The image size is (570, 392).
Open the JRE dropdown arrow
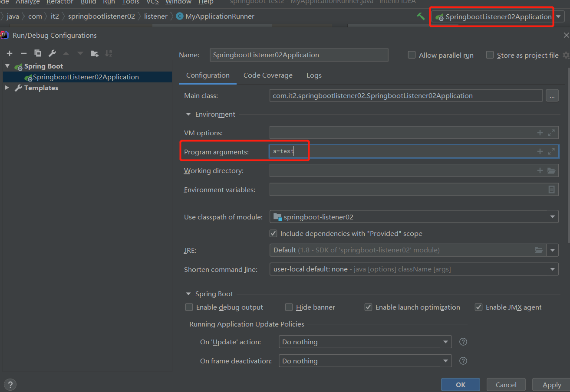[x=553, y=250]
